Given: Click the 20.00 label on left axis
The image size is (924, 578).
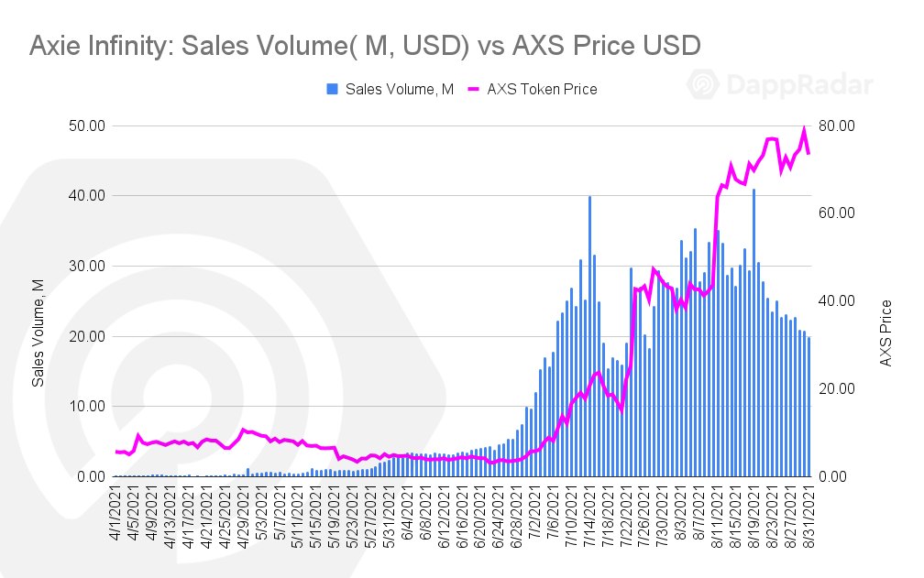Looking at the screenshot, I should pyautogui.click(x=86, y=337).
